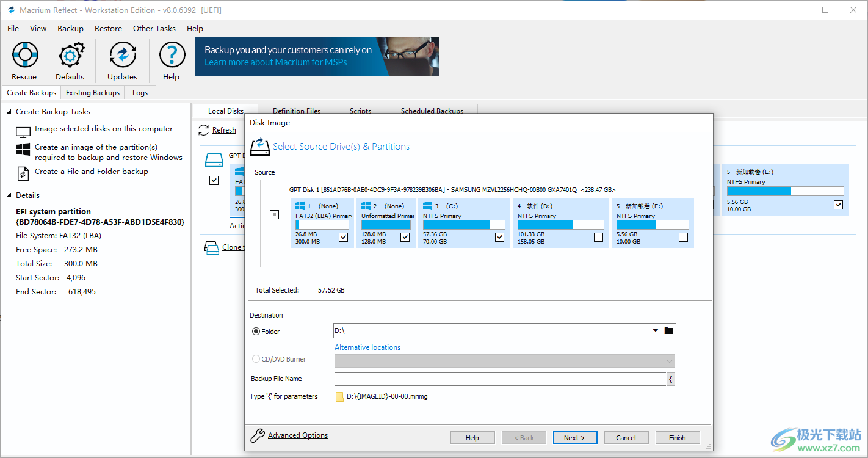
Task: Uncheck partition 2 Unformatted checkbox in dialog
Action: [x=405, y=237]
